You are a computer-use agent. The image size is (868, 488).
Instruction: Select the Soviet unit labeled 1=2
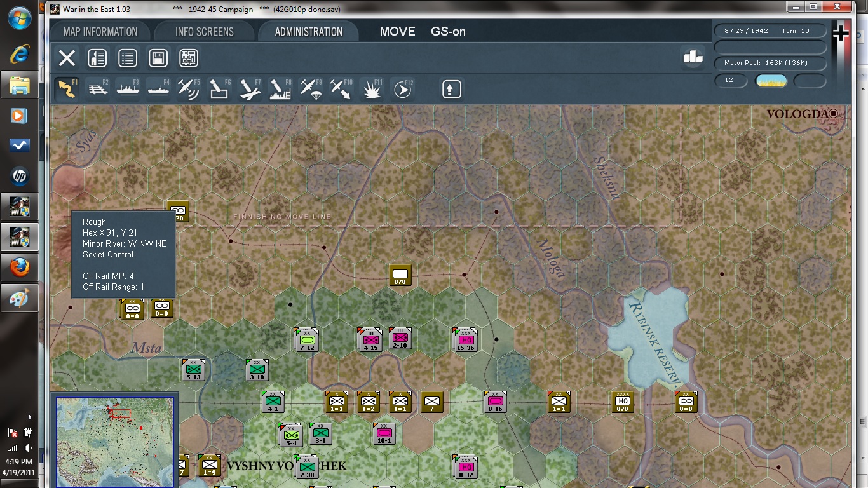(x=368, y=402)
